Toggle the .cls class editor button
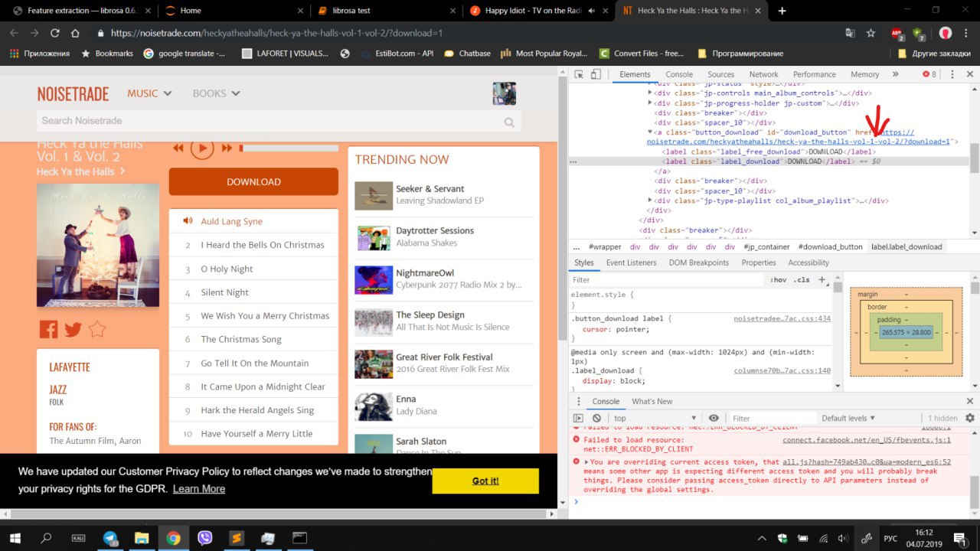 tap(802, 280)
